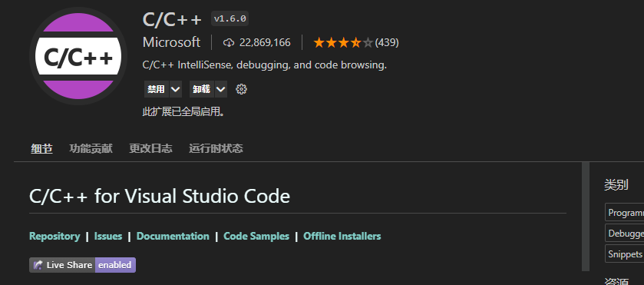Image resolution: width=644 pixels, height=285 pixels.
Task: Click the 卸载 (Uninstall) button
Action: (x=202, y=89)
